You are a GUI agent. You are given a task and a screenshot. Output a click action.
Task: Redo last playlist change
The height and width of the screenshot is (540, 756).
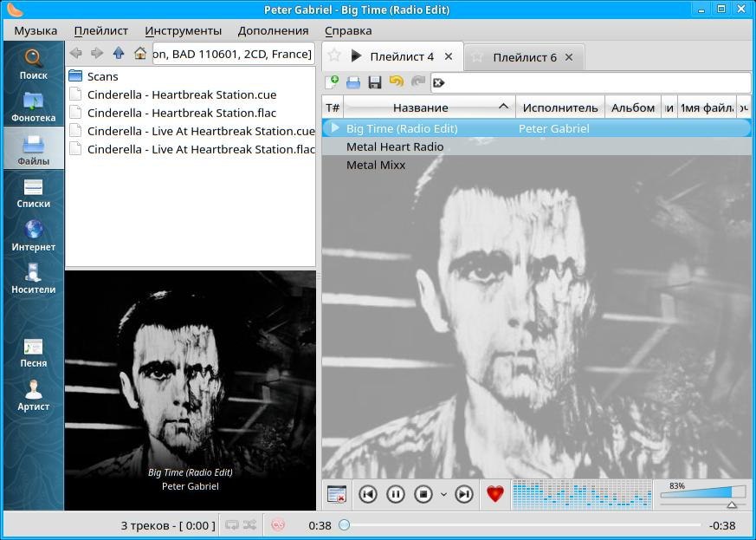(417, 82)
